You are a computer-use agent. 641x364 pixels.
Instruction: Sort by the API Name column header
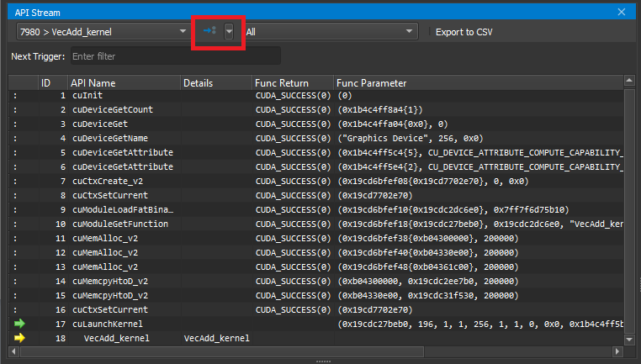pos(124,83)
